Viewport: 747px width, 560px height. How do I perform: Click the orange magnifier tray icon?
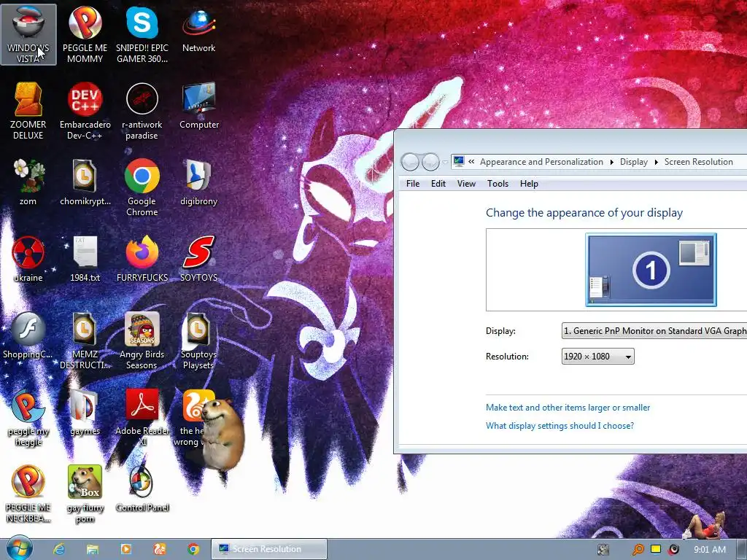638,550
